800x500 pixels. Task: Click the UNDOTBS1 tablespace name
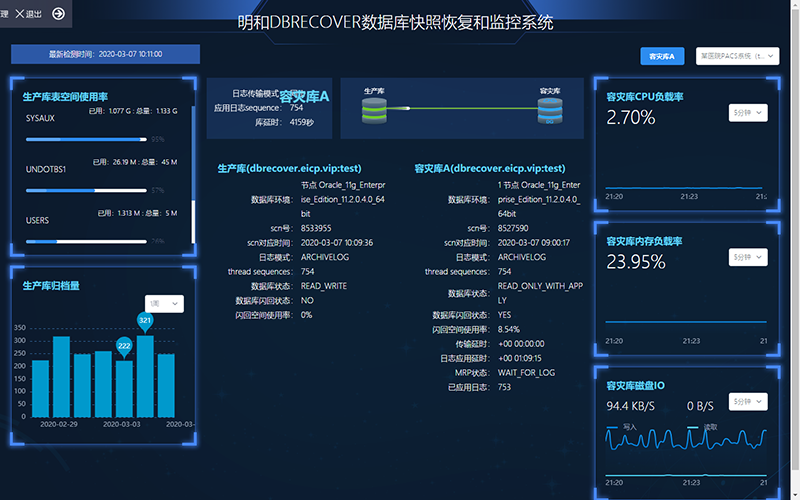[x=46, y=169]
